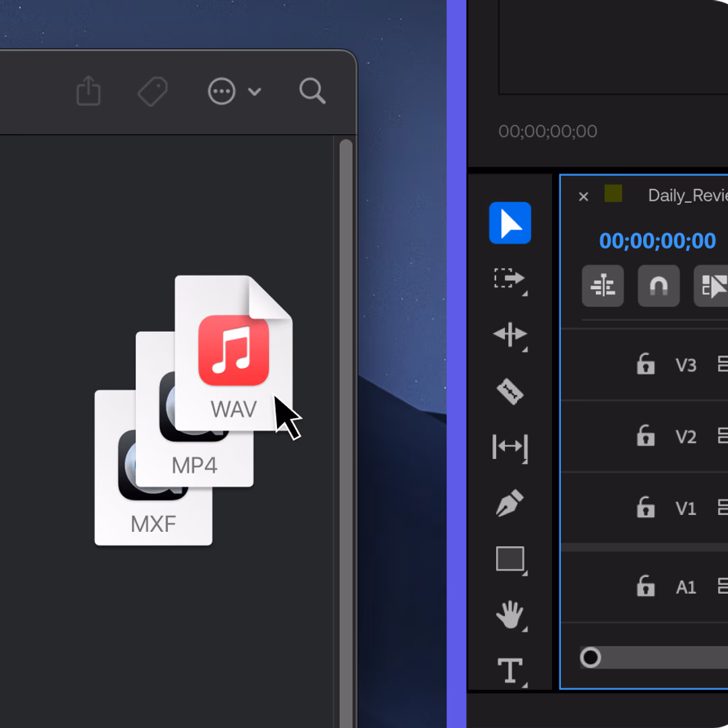The width and height of the screenshot is (728, 728).
Task: Select the Rectangle tool
Action: pos(510,559)
